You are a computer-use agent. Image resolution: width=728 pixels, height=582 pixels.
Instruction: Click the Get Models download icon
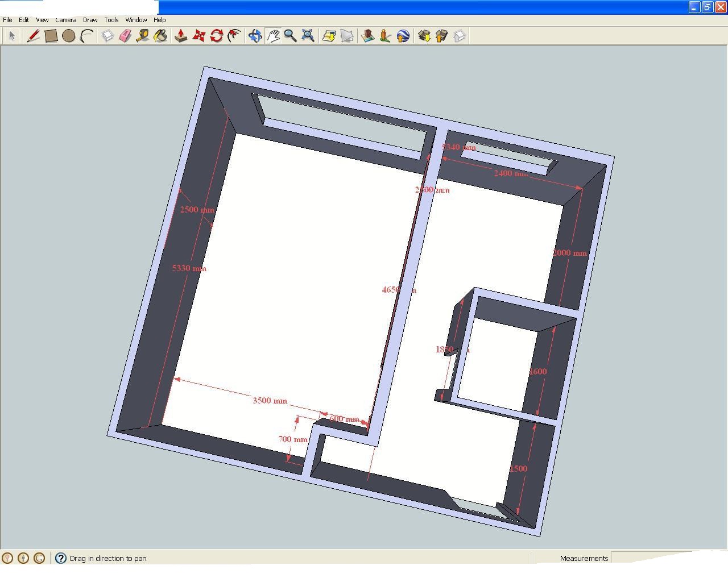pos(424,36)
